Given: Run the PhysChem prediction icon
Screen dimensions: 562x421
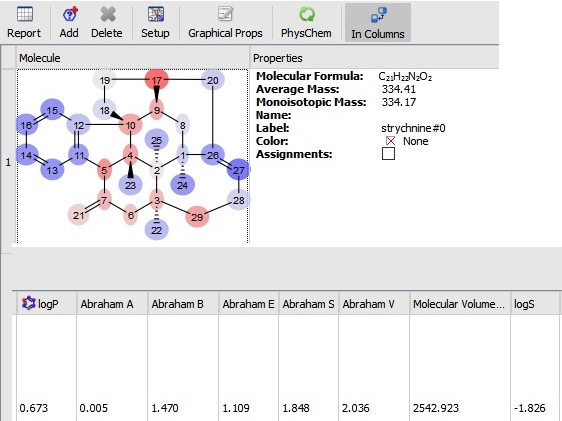Looking at the screenshot, I should coord(307,14).
